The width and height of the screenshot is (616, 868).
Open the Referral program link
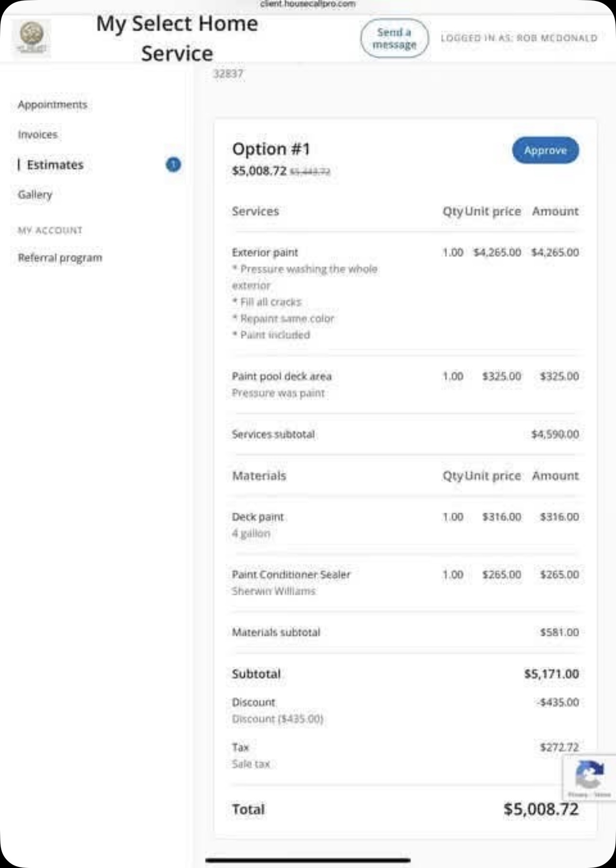point(60,258)
